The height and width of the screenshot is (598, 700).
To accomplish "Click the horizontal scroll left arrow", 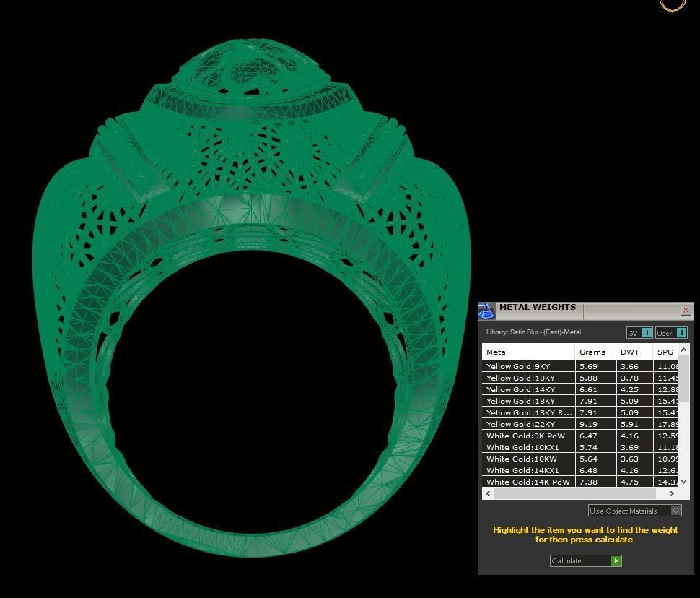I will coord(488,493).
